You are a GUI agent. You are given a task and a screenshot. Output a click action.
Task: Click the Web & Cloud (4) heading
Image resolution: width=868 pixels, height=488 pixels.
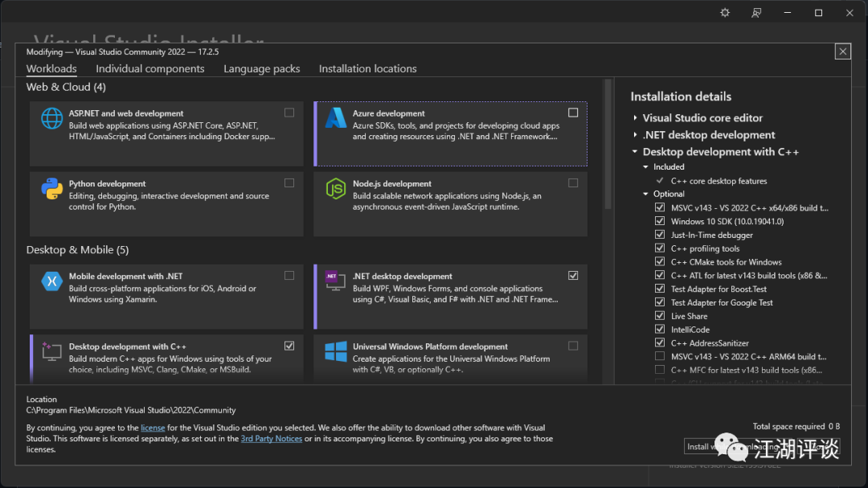(x=66, y=87)
